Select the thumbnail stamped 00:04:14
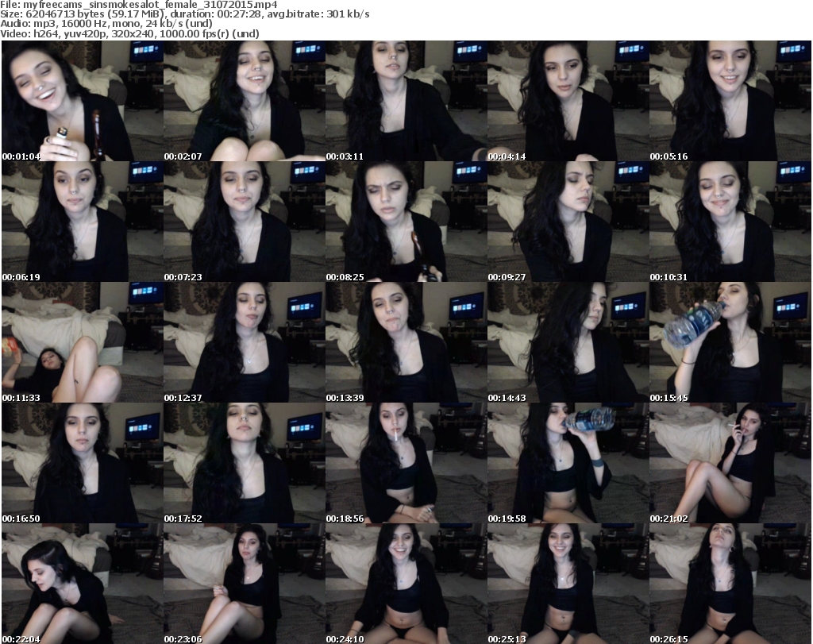This screenshot has height=644, width=813. (x=568, y=101)
